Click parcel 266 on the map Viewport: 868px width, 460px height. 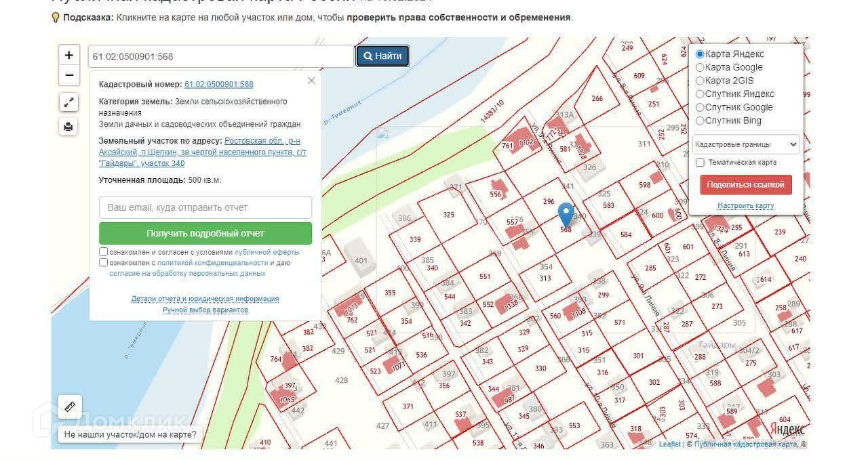[x=597, y=99]
